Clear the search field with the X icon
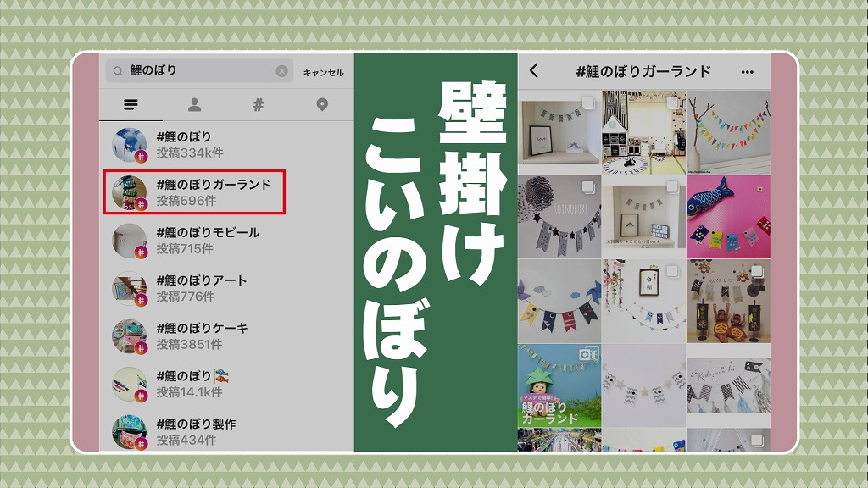 [x=281, y=71]
